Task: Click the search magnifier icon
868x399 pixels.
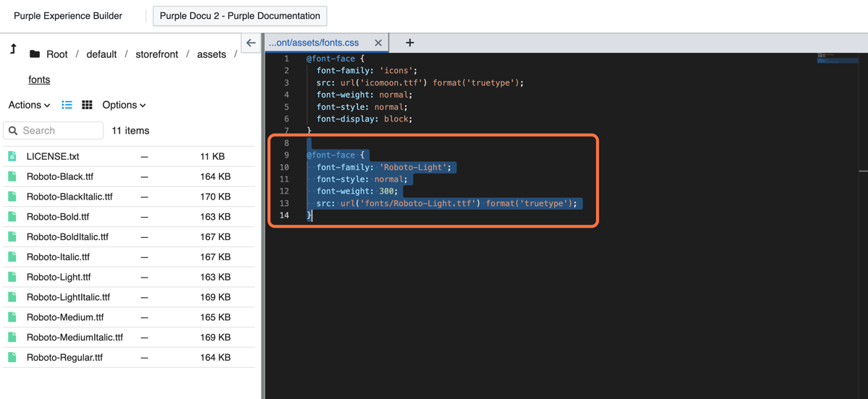Action: tap(13, 131)
